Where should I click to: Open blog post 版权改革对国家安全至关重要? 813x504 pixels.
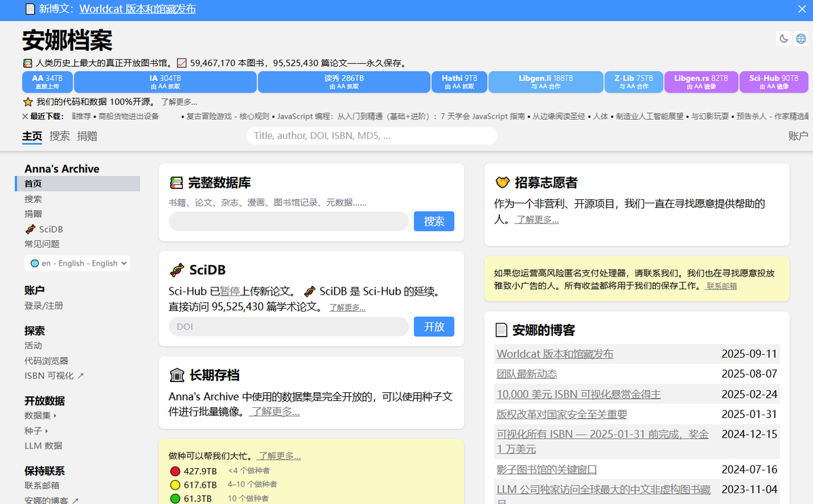562,414
